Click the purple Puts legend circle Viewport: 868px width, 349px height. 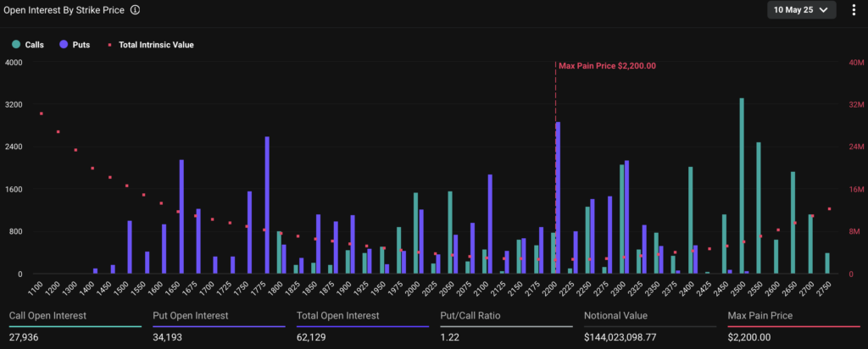point(64,44)
